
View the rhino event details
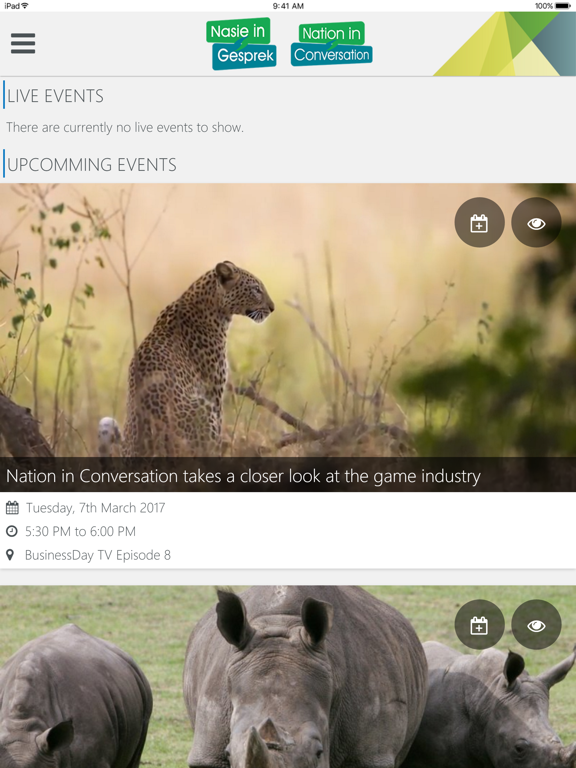tap(536, 624)
